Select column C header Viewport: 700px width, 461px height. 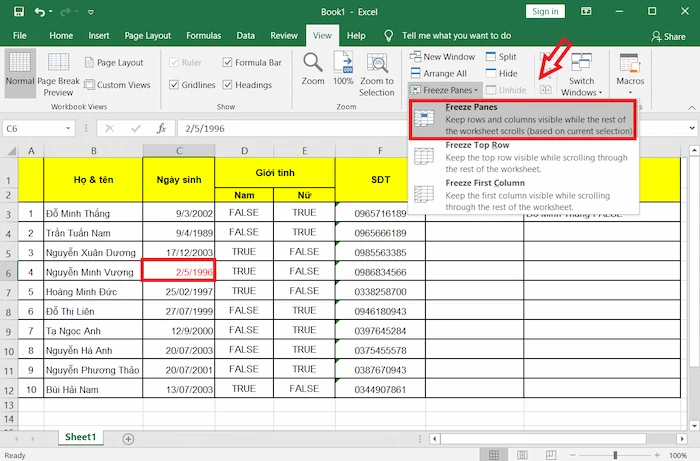[179, 151]
